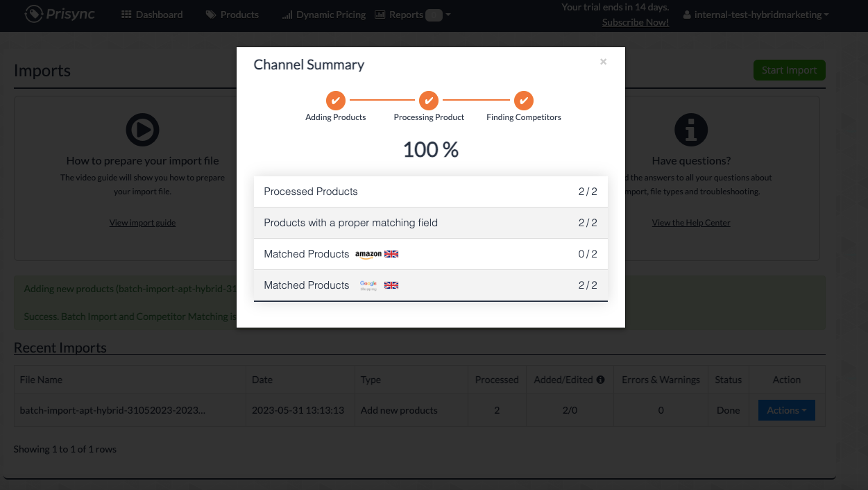Screen dimensions: 868x490
Task: Open the Dynamic Pricing menu item
Action: pyautogui.click(x=324, y=15)
